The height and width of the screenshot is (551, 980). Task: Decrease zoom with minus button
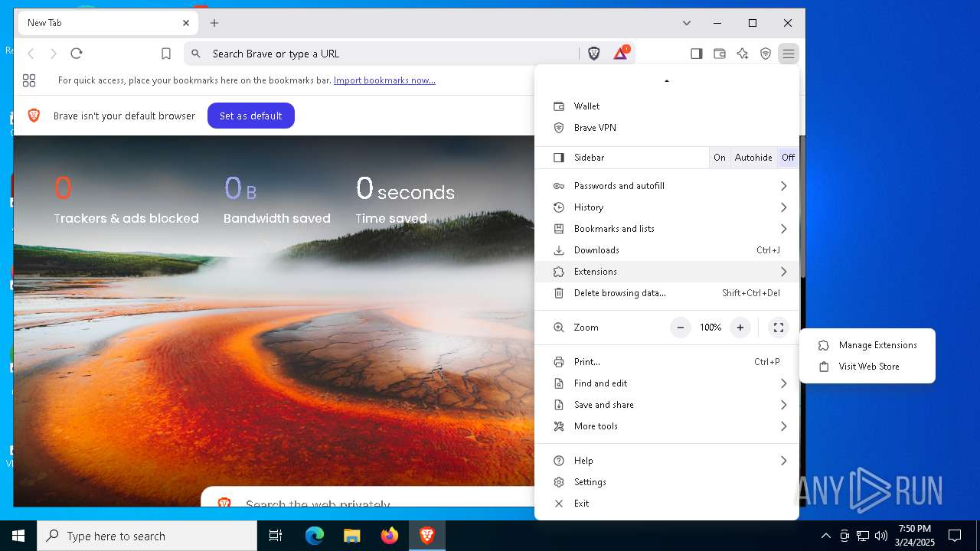pos(680,328)
